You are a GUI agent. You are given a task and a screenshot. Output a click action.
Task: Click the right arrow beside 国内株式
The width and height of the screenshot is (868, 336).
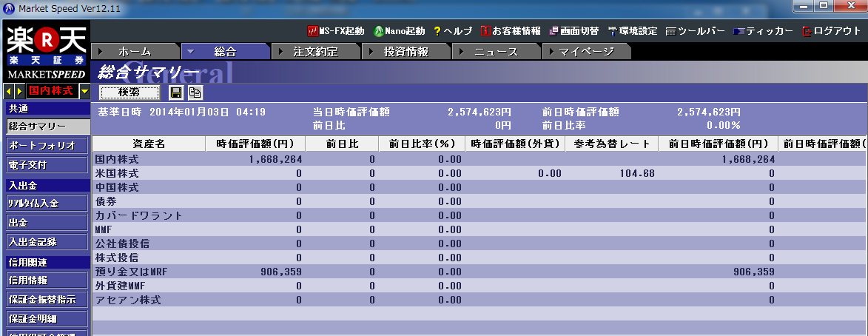tap(19, 91)
